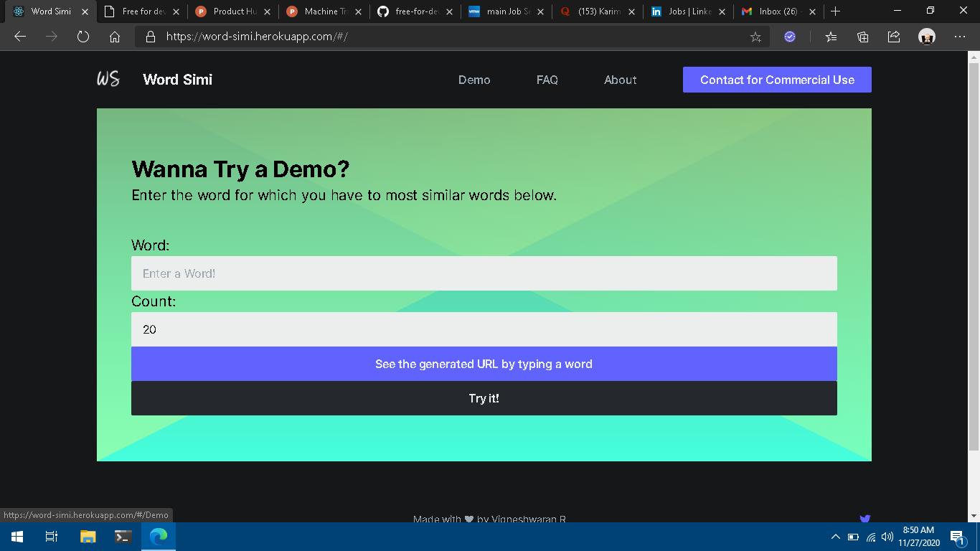Close the Word Simi tab

tap(85, 11)
